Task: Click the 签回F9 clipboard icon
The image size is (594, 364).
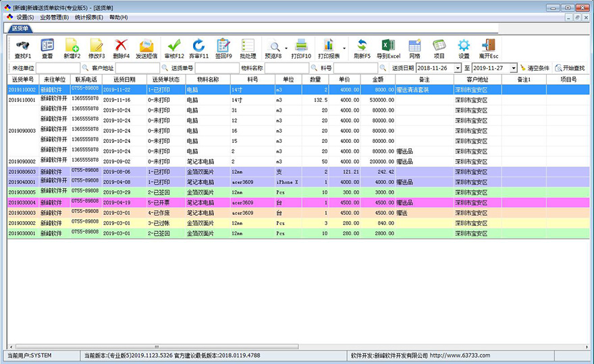Action: pos(223,45)
